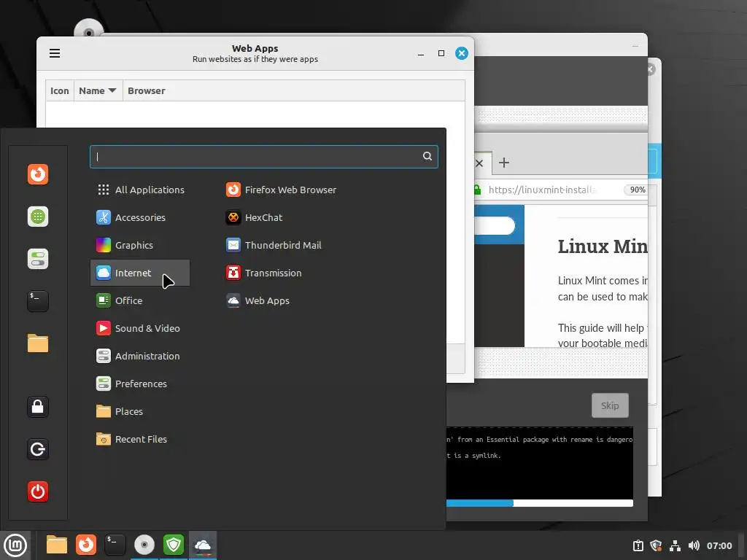
Task: Open Files folder icon in favorites sidebar
Action: (x=38, y=343)
